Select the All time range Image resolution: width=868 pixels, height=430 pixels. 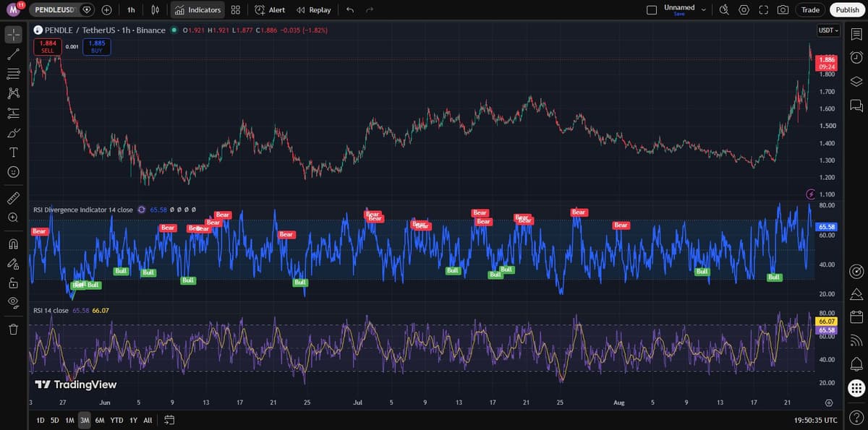(x=148, y=420)
